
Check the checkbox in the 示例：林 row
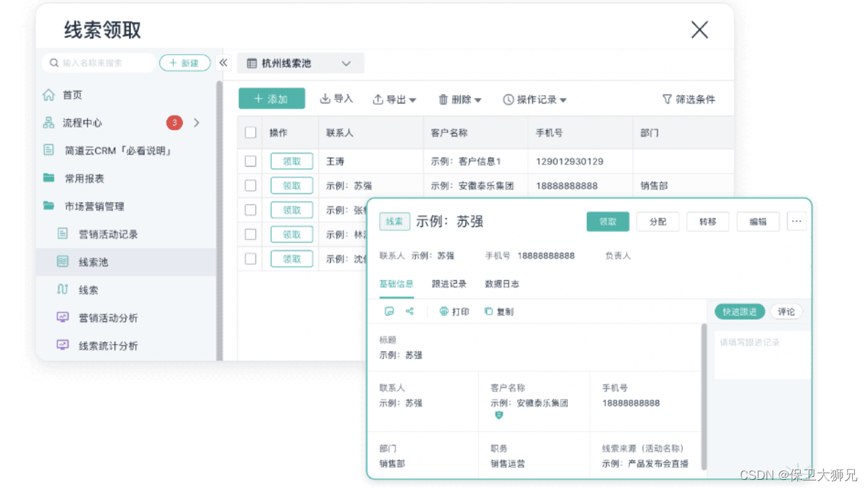point(250,234)
